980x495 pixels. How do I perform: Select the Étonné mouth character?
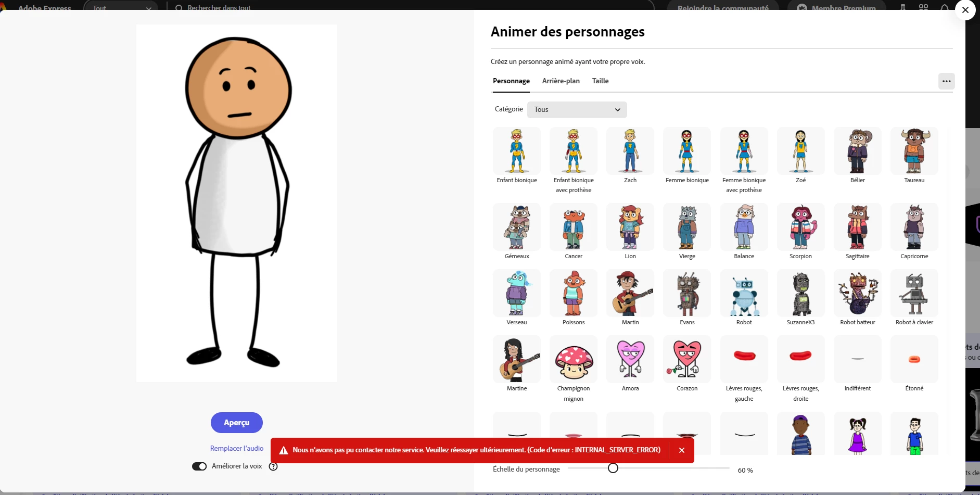click(914, 359)
